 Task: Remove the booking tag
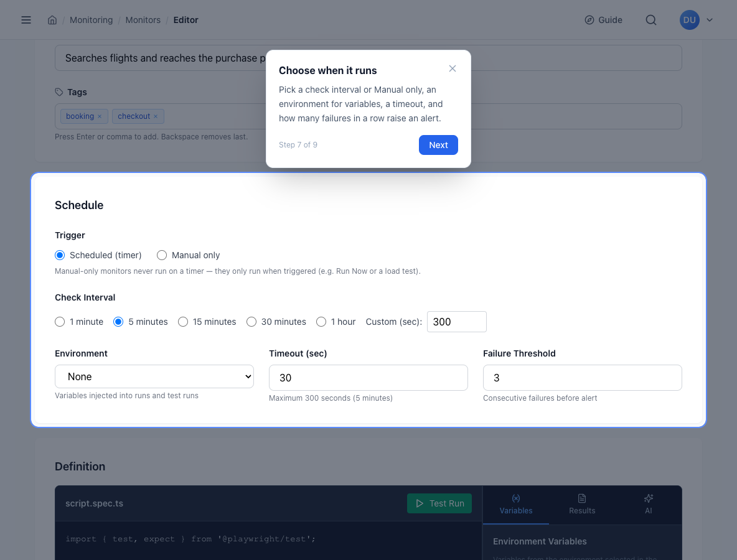(x=100, y=116)
